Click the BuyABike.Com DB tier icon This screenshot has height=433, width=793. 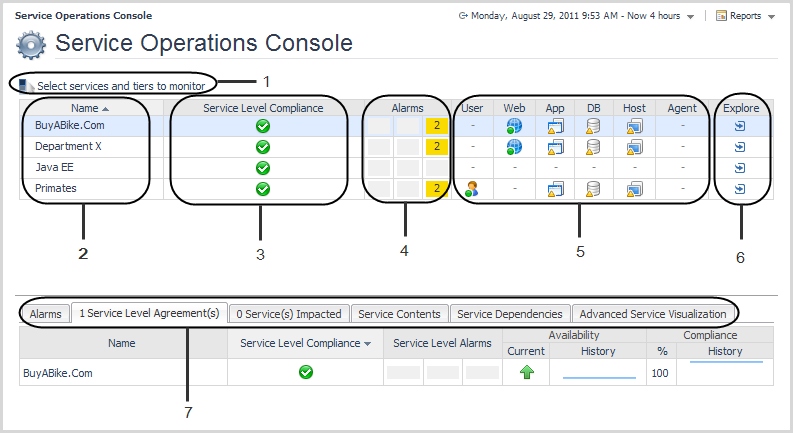(593, 126)
